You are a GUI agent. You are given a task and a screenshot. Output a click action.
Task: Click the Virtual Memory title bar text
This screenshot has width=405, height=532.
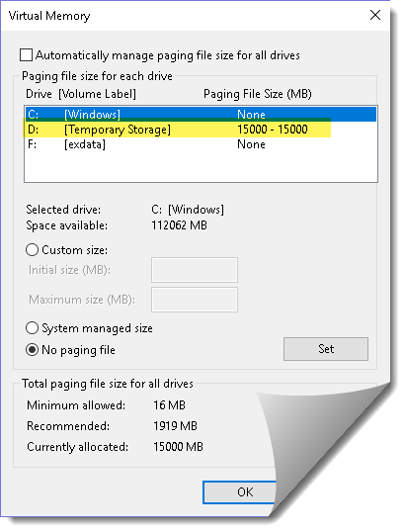click(49, 16)
